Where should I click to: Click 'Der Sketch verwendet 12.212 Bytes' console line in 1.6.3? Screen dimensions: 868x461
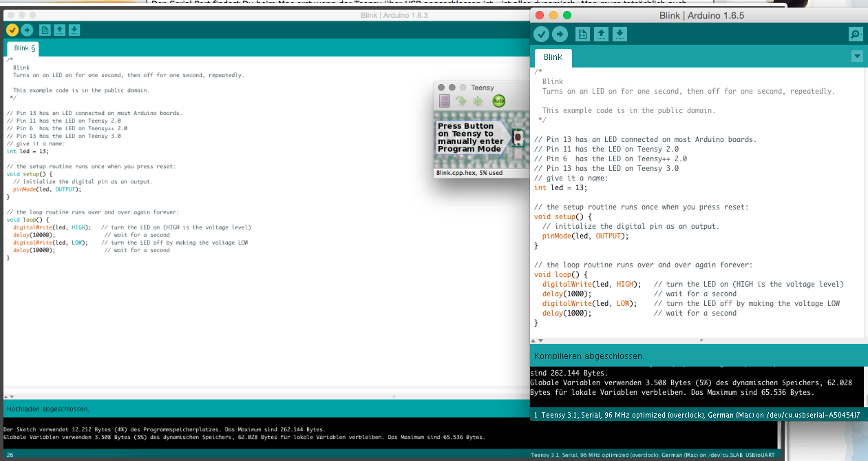pyautogui.click(x=164, y=429)
